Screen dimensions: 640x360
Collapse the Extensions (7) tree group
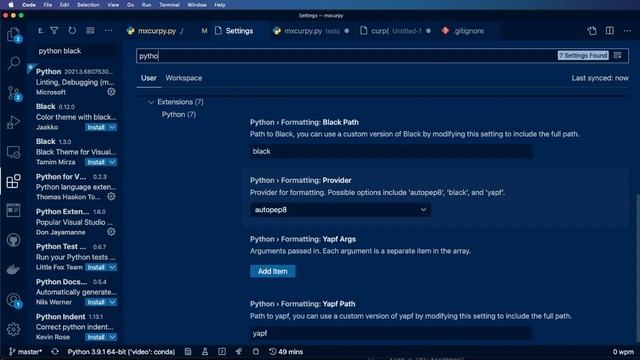151,102
